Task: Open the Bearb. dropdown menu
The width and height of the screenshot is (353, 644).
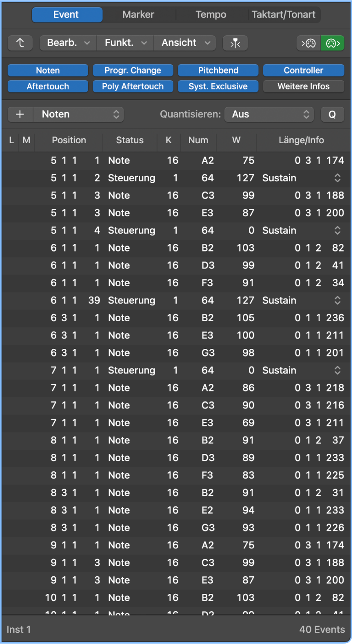Action: click(x=68, y=43)
